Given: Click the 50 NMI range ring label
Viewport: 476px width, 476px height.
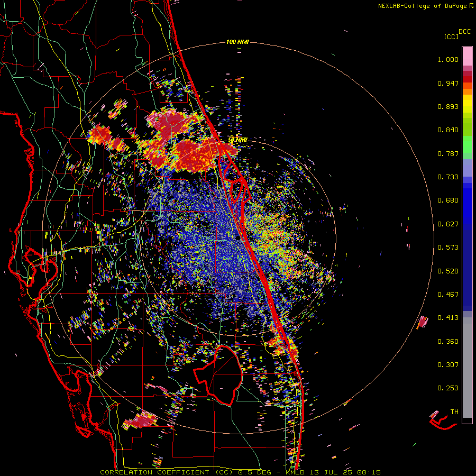Looking at the screenshot, I should point(237,140).
